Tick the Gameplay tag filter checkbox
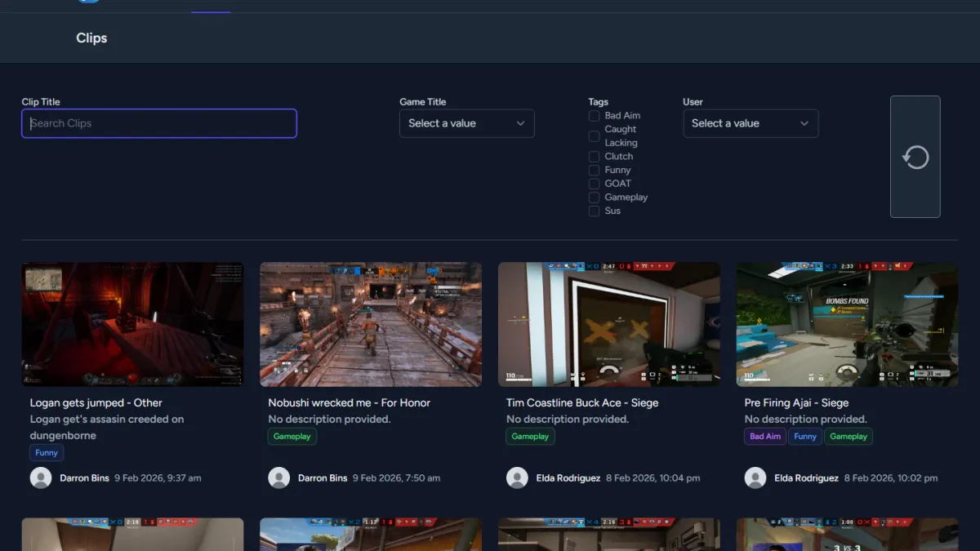980x551 pixels. (594, 198)
